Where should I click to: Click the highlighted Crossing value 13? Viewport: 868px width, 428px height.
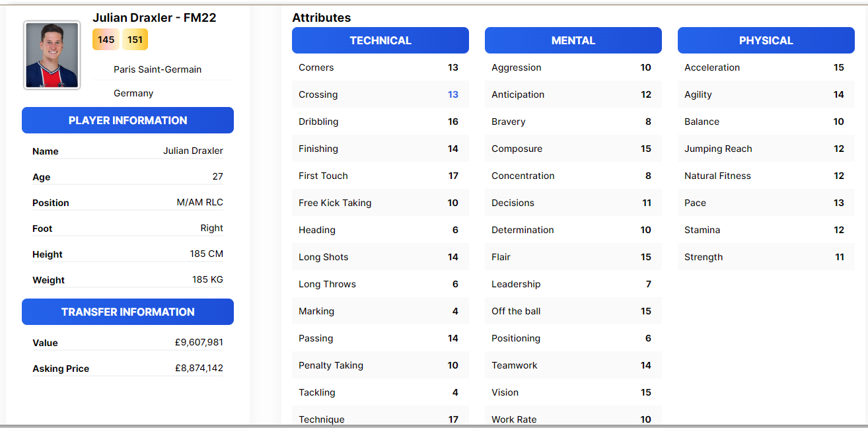click(453, 94)
